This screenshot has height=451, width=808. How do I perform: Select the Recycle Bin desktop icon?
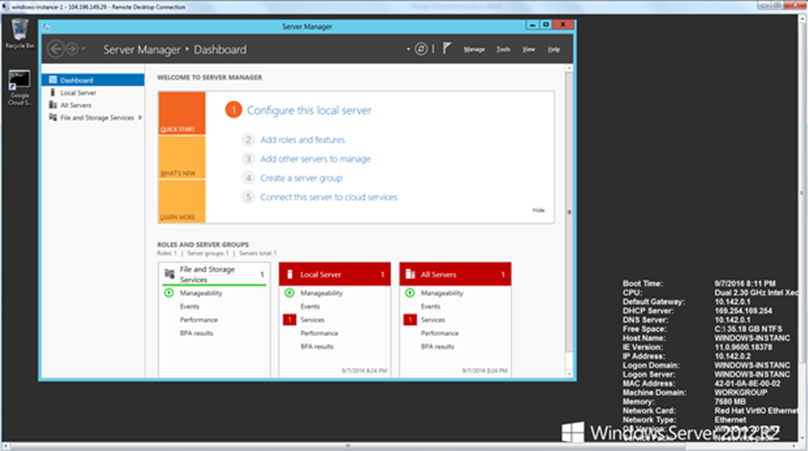(20, 34)
